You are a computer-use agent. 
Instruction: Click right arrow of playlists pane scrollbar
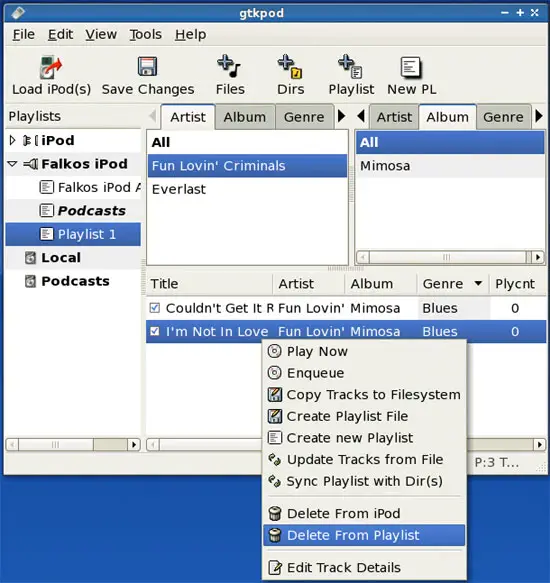click(x=134, y=444)
